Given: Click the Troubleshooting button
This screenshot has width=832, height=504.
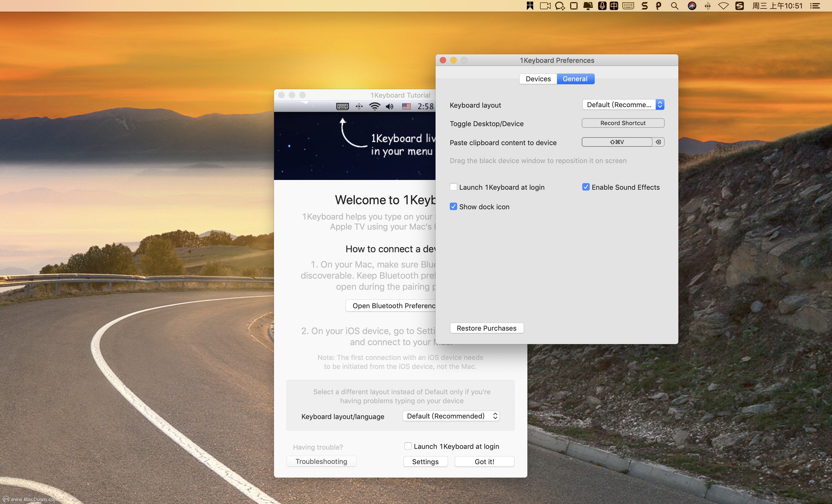Looking at the screenshot, I should click(321, 462).
